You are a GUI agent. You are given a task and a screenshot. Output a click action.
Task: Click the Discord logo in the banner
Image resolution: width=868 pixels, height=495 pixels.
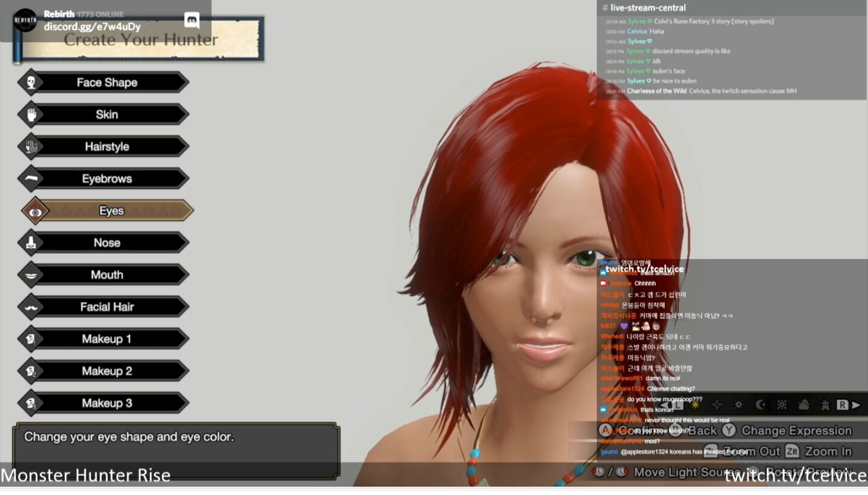click(192, 20)
